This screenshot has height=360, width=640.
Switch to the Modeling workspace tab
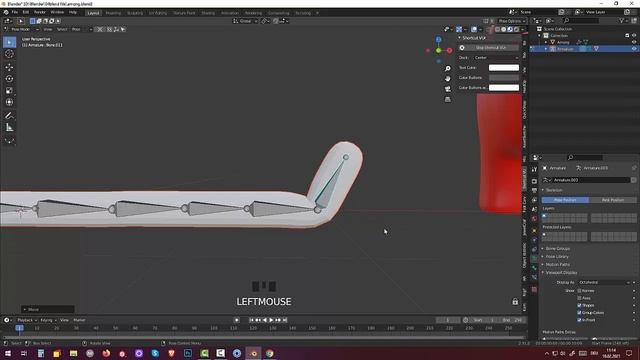click(x=113, y=13)
